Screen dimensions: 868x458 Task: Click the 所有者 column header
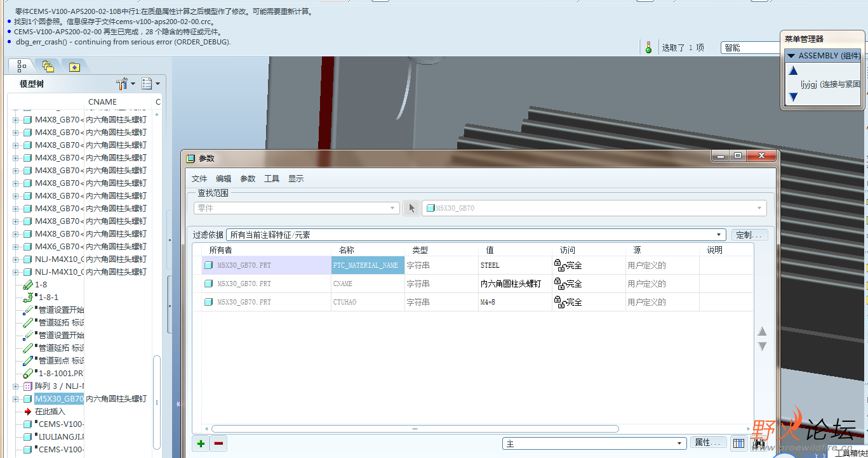pyautogui.click(x=267, y=250)
